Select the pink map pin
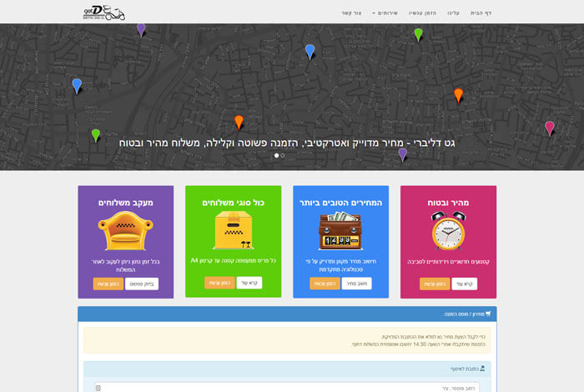The image size is (584, 392). (x=549, y=128)
